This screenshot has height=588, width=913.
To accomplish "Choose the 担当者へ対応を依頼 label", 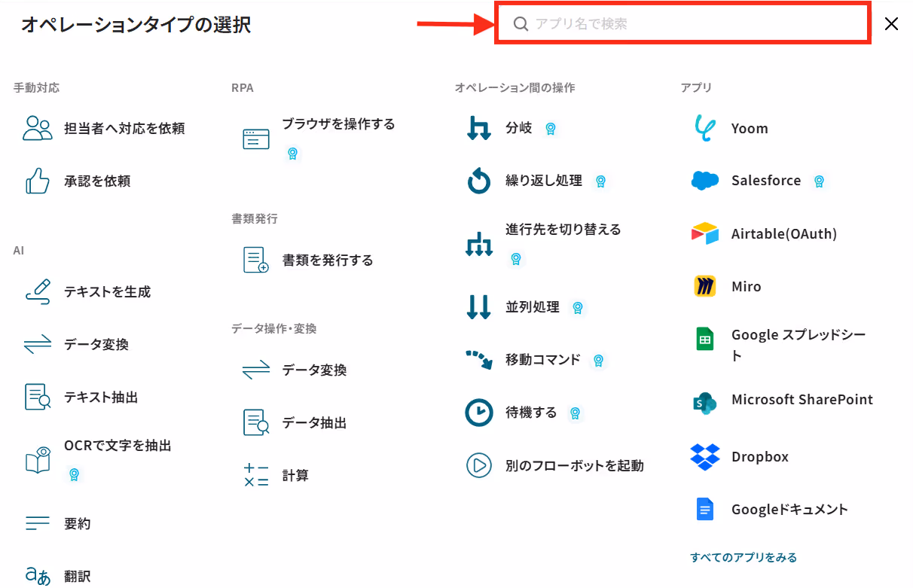I will (x=124, y=129).
